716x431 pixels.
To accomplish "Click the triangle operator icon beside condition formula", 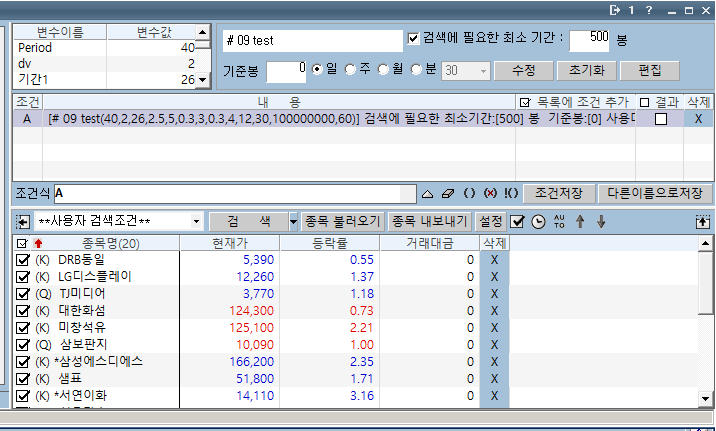I will point(427,194).
